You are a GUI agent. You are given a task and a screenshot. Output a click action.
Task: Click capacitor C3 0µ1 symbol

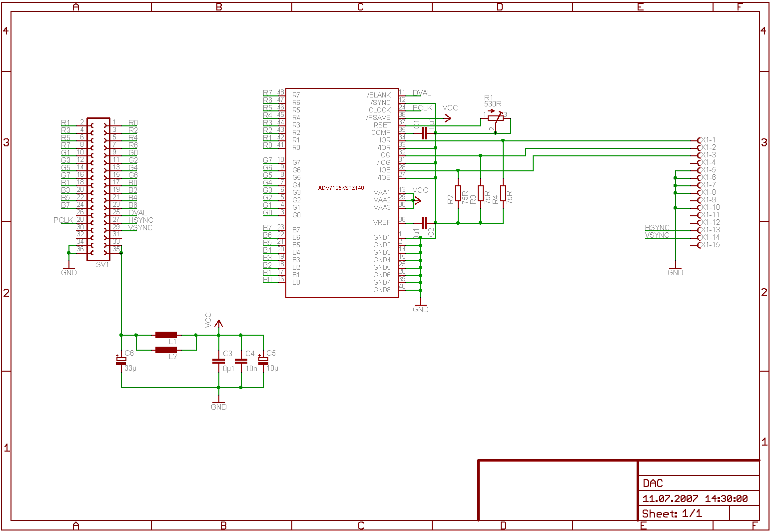coord(218,361)
